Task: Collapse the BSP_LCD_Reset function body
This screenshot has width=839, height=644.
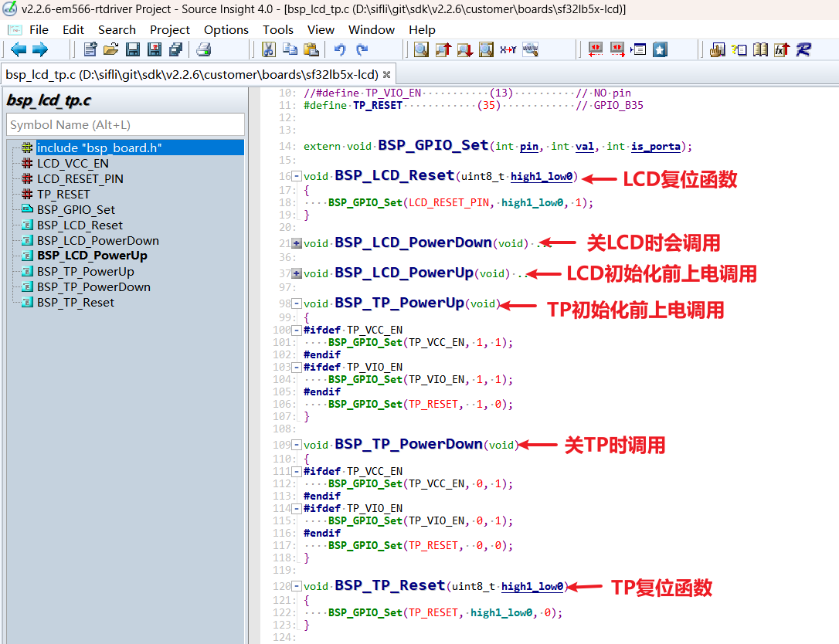Action: pos(297,177)
